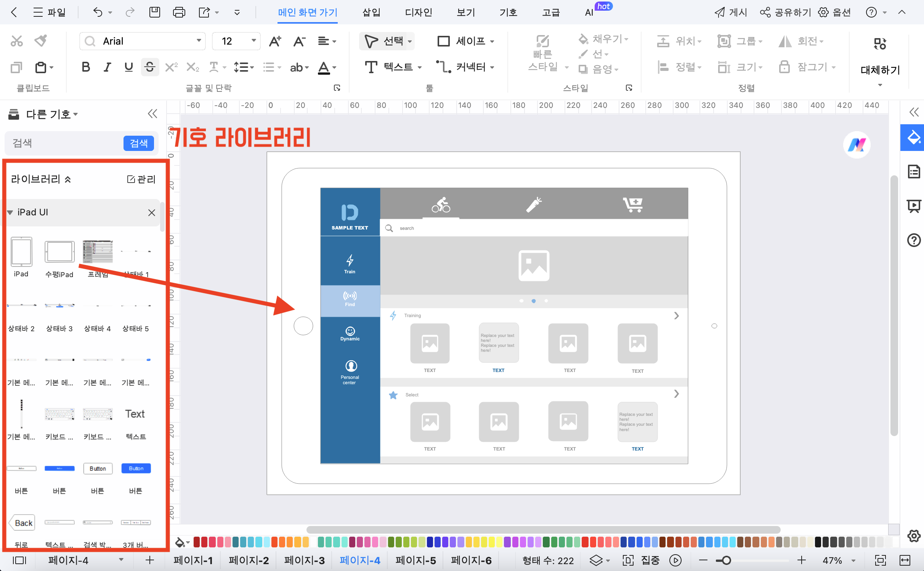This screenshot has height=571, width=924.
Task: Click the superscript icon
Action: 171,67
